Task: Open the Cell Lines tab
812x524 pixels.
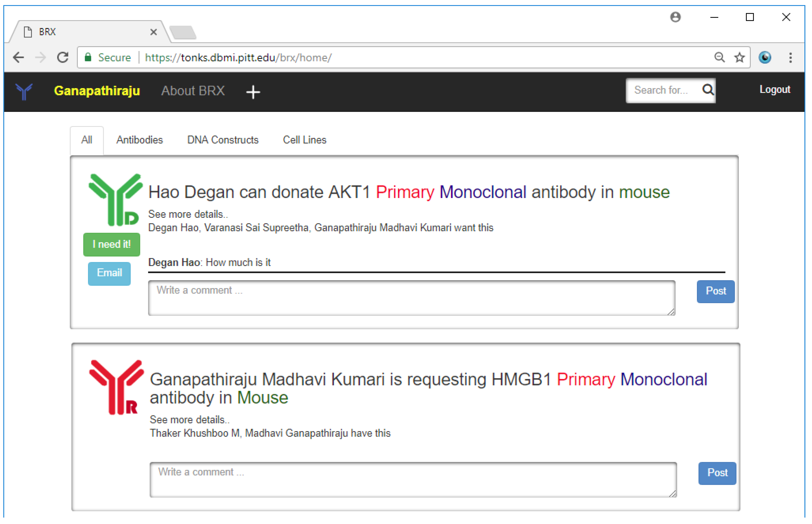Action: (x=304, y=140)
